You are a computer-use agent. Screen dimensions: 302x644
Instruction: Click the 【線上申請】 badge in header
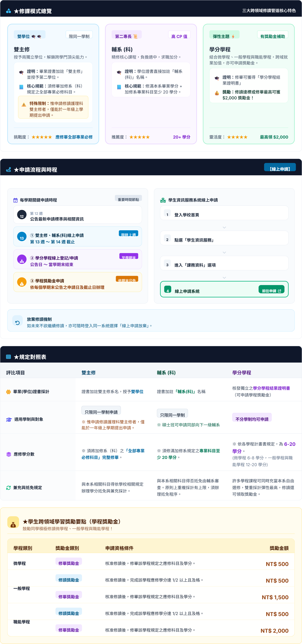[280, 167]
